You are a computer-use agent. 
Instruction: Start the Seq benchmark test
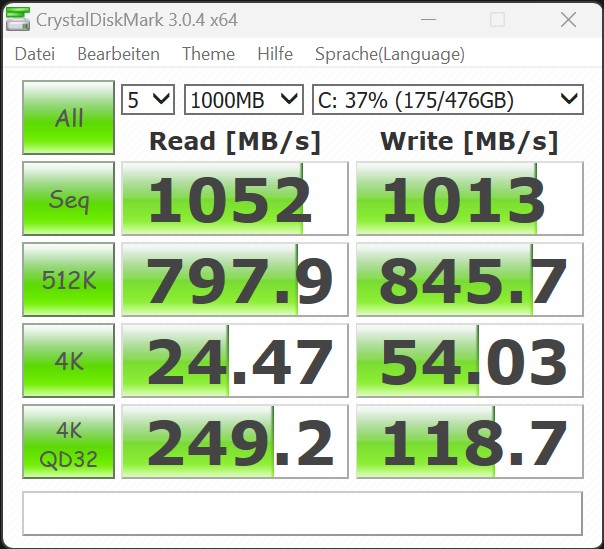(69, 198)
